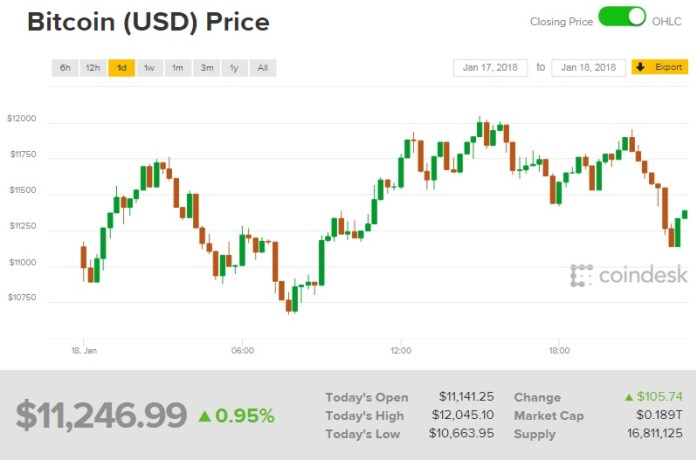Viewport: 696px width, 460px height.
Task: Click the Closing Price label
Action: coord(563,20)
